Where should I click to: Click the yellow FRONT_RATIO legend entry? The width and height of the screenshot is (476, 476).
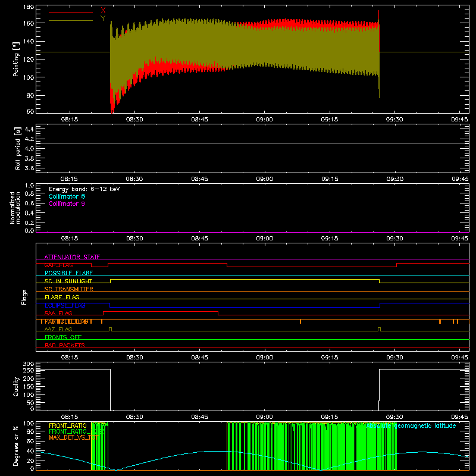(x=68, y=425)
